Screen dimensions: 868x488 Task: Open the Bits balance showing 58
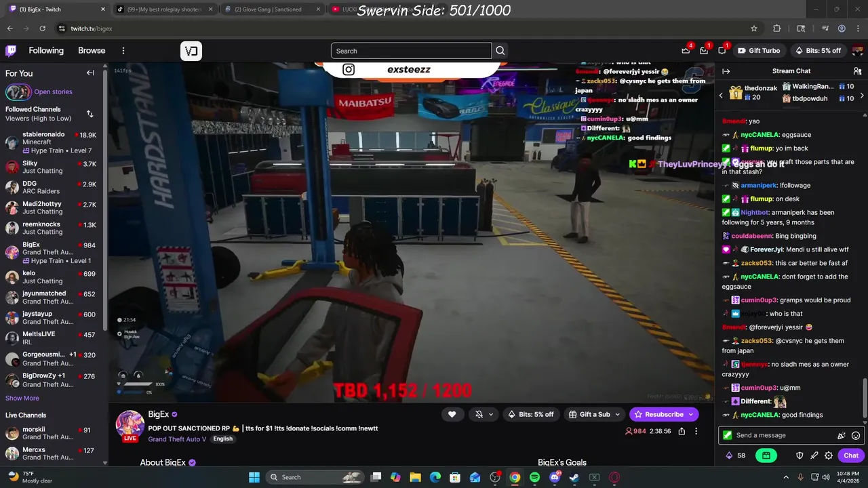click(736, 455)
